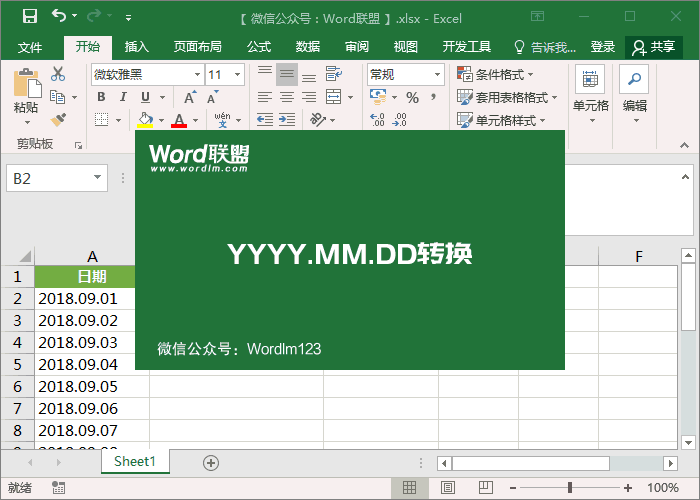The height and width of the screenshot is (500, 700).
Task: Switch to the 插入 tab
Action: pos(137,47)
